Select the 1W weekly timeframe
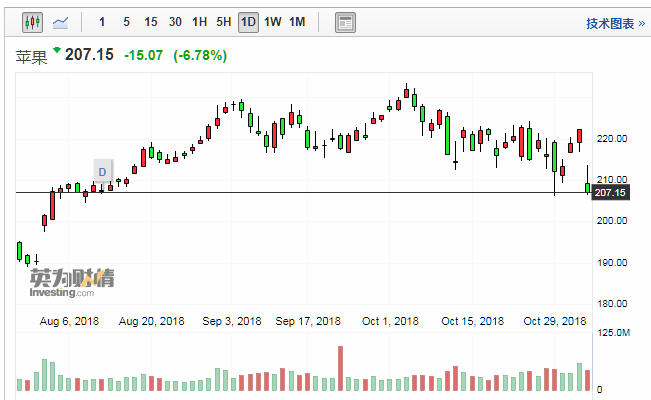 click(272, 21)
